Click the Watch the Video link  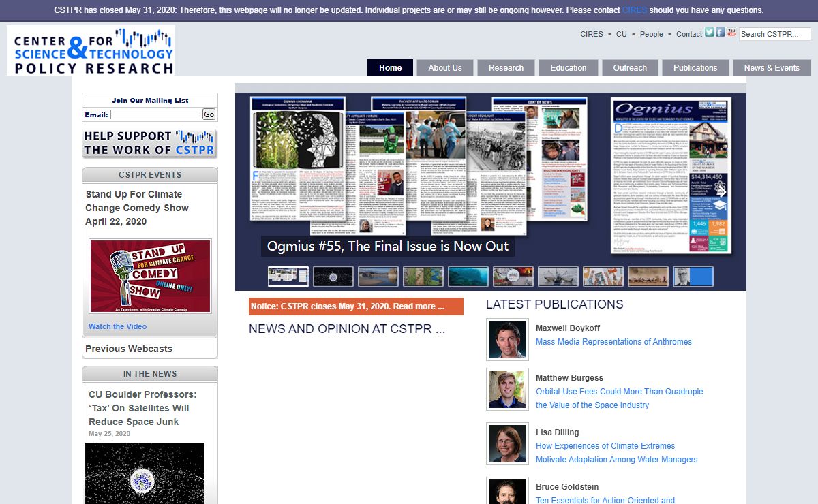tap(117, 326)
